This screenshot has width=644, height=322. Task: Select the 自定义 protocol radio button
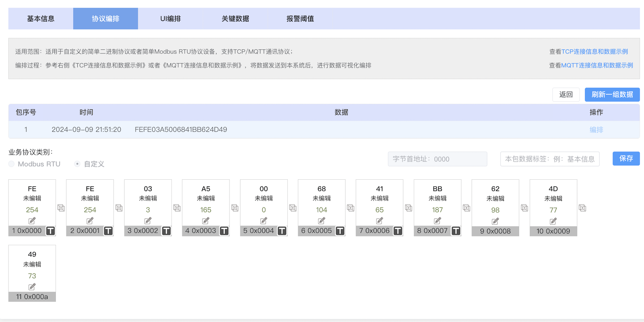[77, 164]
